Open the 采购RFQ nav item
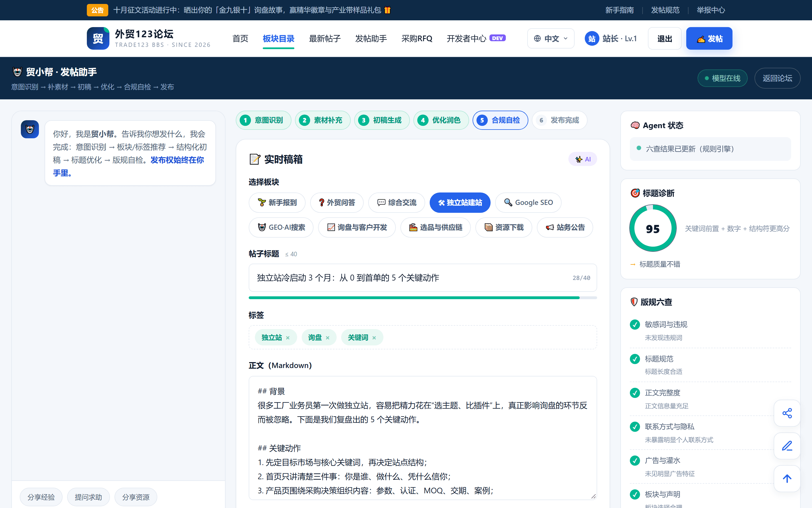 point(417,38)
